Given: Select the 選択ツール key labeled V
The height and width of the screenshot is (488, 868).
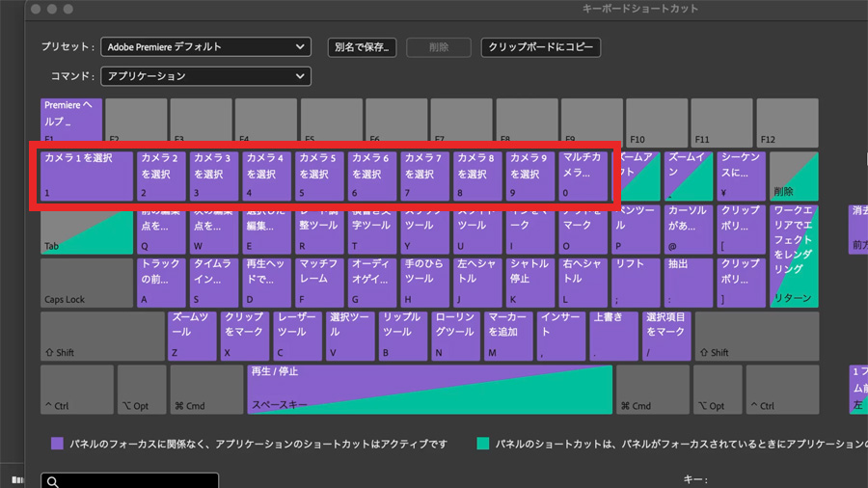Looking at the screenshot, I should [x=350, y=336].
